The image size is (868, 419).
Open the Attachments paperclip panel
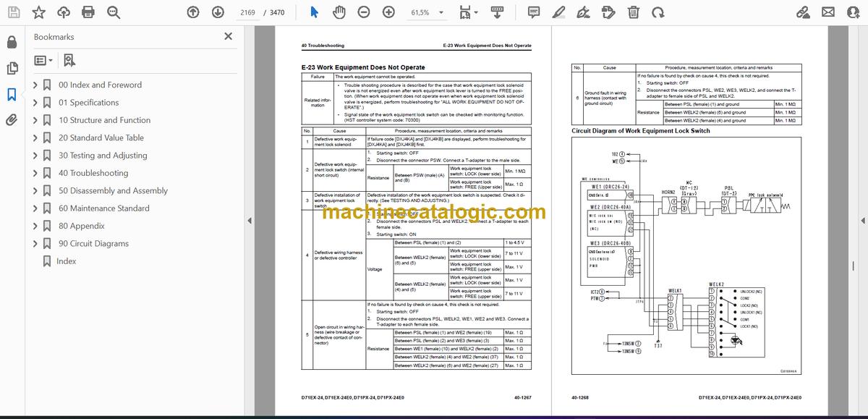[x=12, y=120]
